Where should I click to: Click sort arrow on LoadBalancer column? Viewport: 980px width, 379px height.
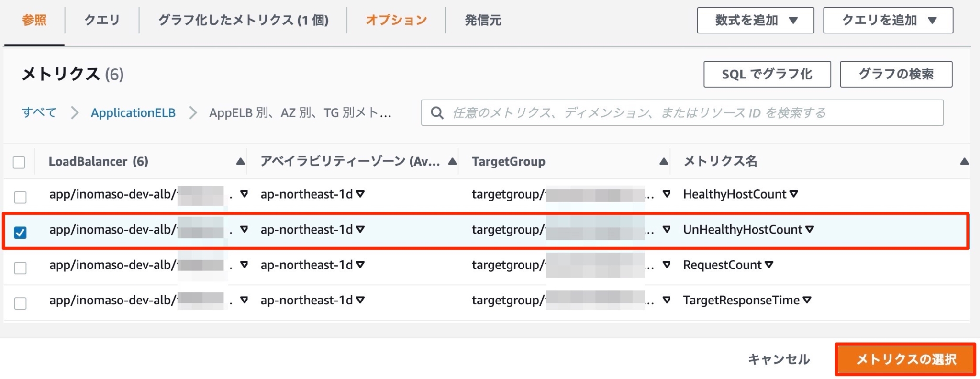pyautogui.click(x=239, y=162)
